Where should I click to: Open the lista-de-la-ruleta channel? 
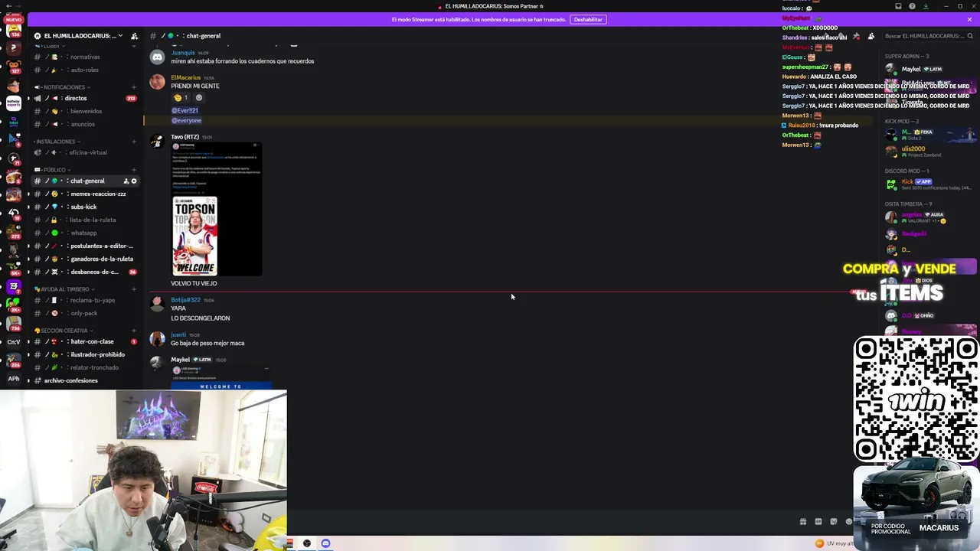[x=85, y=220]
